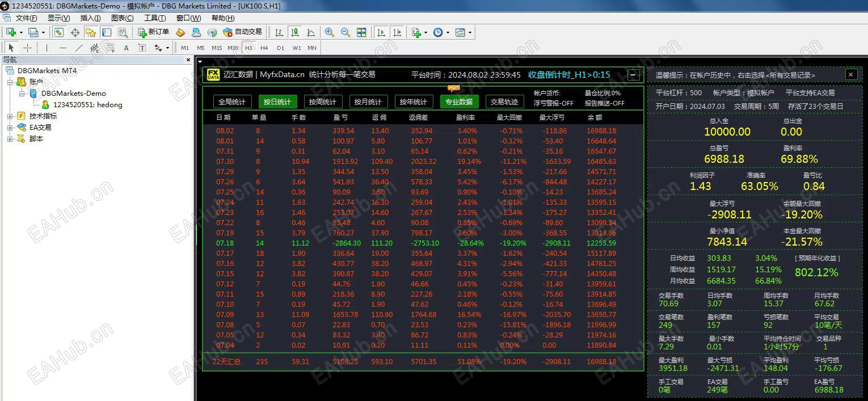Switch chart to line chart icon
The width and height of the screenshot is (868, 401).
click(x=311, y=32)
